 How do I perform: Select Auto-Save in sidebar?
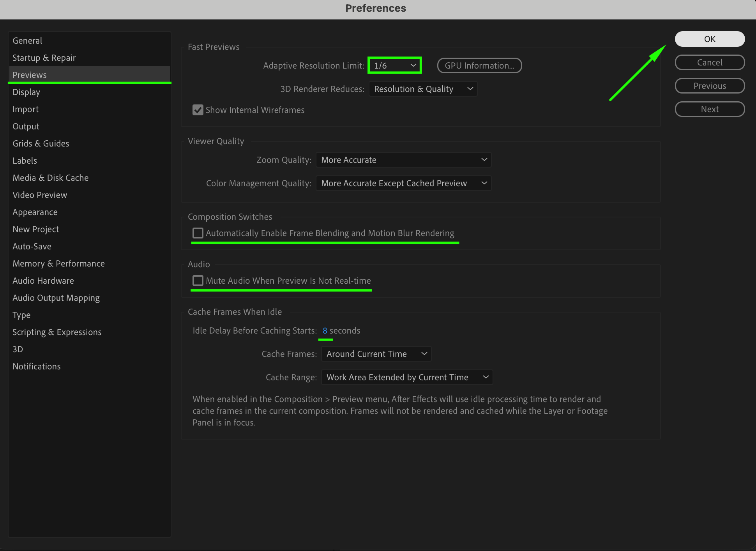tap(32, 247)
